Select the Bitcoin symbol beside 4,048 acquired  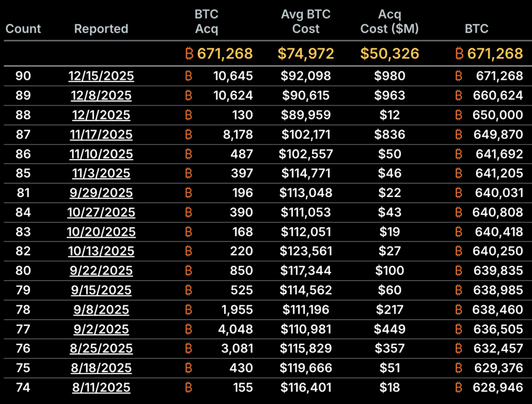(x=189, y=329)
